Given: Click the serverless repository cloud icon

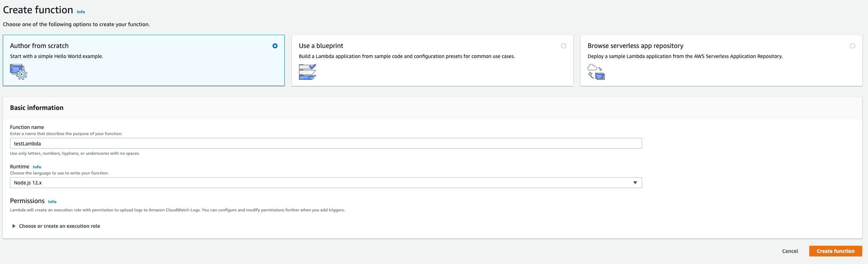Looking at the screenshot, I should click(x=596, y=72).
